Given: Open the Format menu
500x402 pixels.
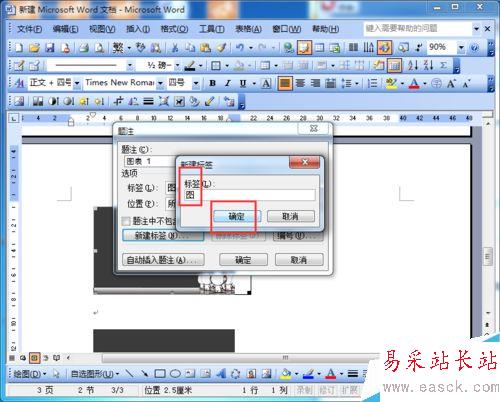Looking at the screenshot, I should 174,29.
